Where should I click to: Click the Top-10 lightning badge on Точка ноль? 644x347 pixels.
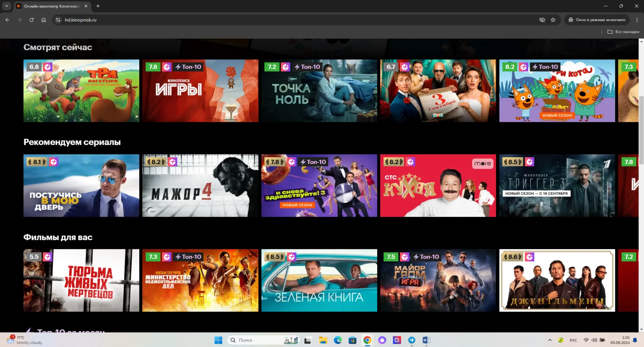point(308,67)
